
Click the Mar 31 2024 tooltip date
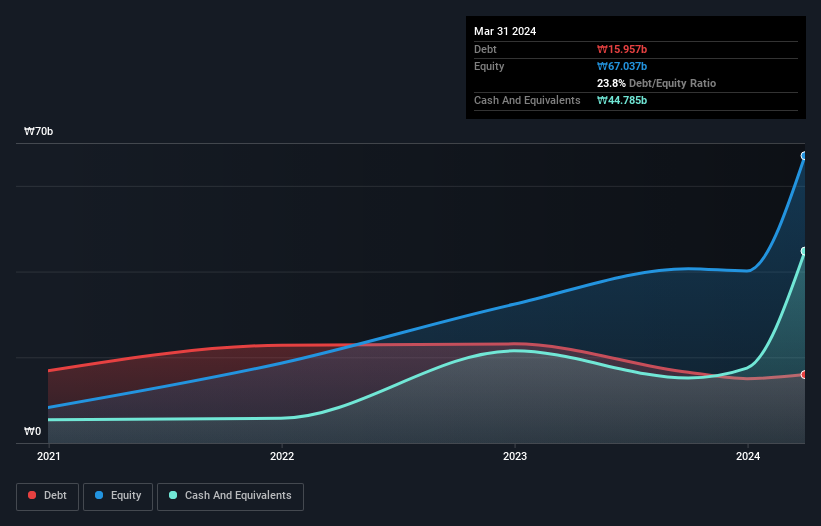pos(505,31)
